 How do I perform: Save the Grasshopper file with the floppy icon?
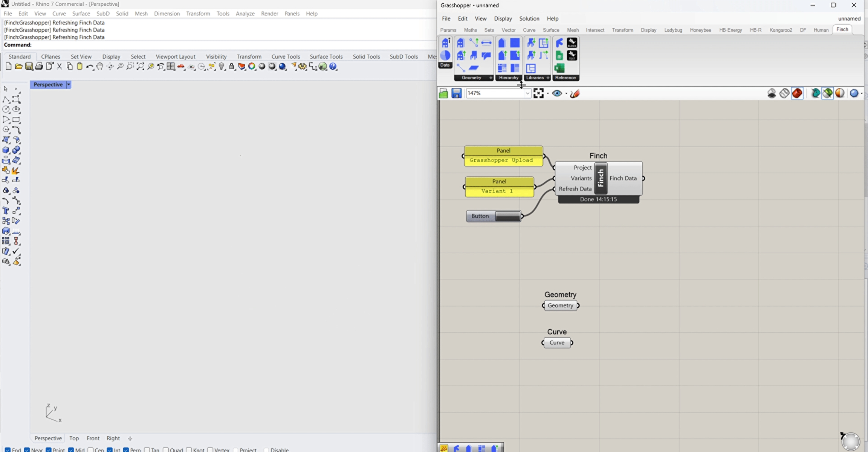[x=456, y=93]
